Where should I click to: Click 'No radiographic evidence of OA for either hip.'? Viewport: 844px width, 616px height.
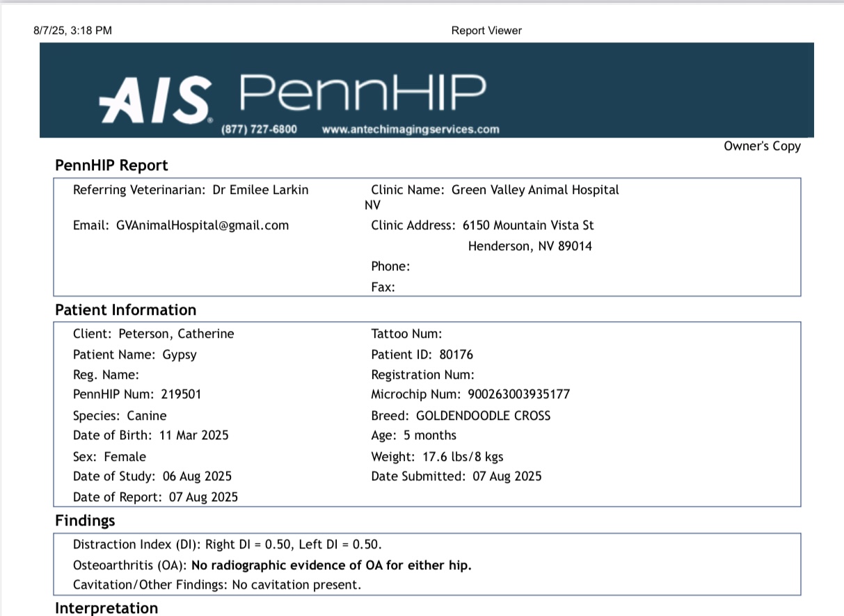[x=331, y=565]
